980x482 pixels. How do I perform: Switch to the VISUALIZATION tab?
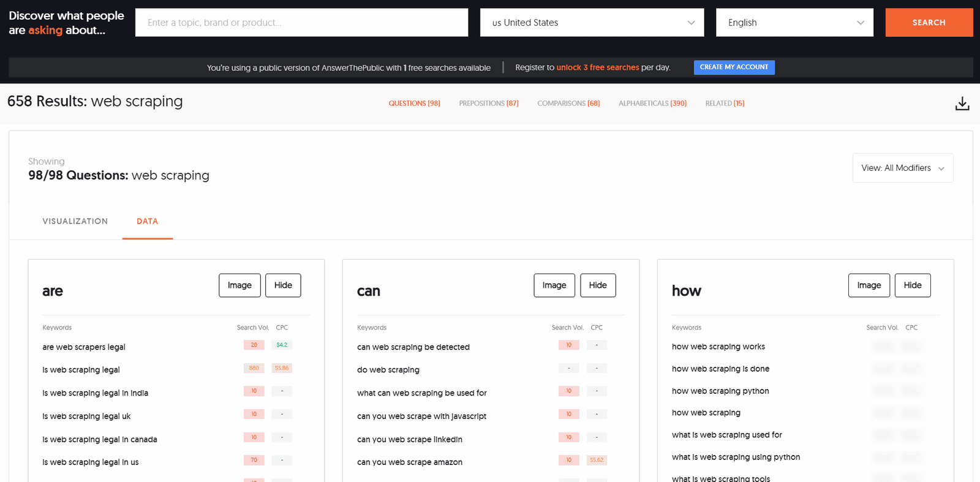click(x=75, y=221)
